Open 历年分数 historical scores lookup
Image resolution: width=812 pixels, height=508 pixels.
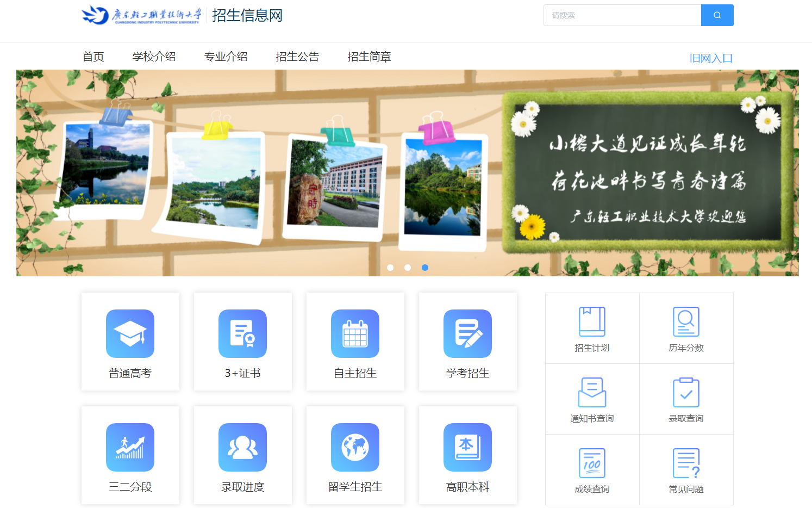pos(686,328)
